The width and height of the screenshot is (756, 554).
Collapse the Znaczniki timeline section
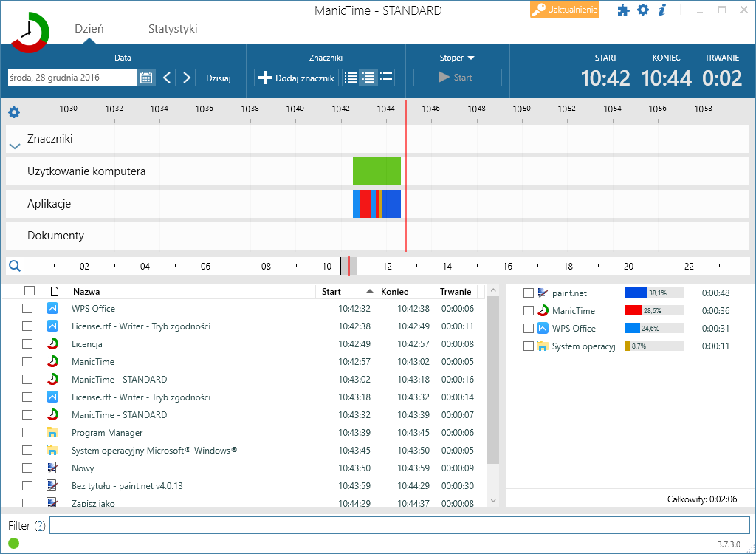15,146
